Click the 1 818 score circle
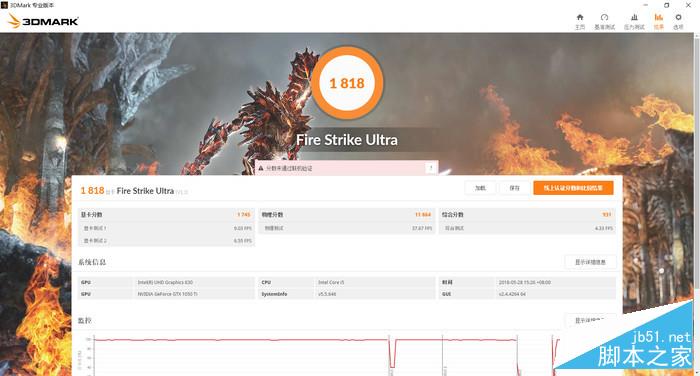 tap(347, 83)
